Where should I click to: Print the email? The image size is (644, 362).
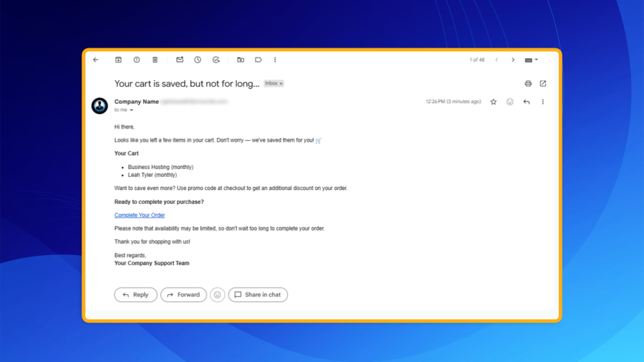[528, 84]
